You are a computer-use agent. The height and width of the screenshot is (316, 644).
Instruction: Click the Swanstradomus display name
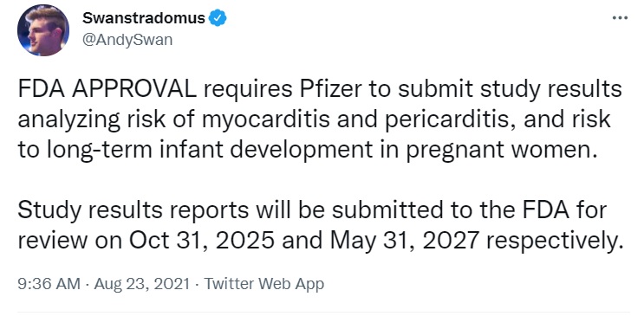pos(144,18)
